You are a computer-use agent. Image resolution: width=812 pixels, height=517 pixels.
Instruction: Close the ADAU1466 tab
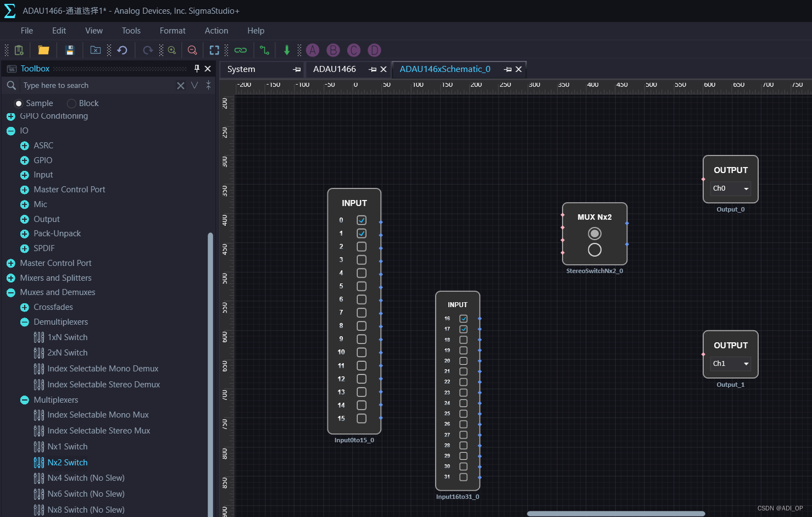coord(383,69)
